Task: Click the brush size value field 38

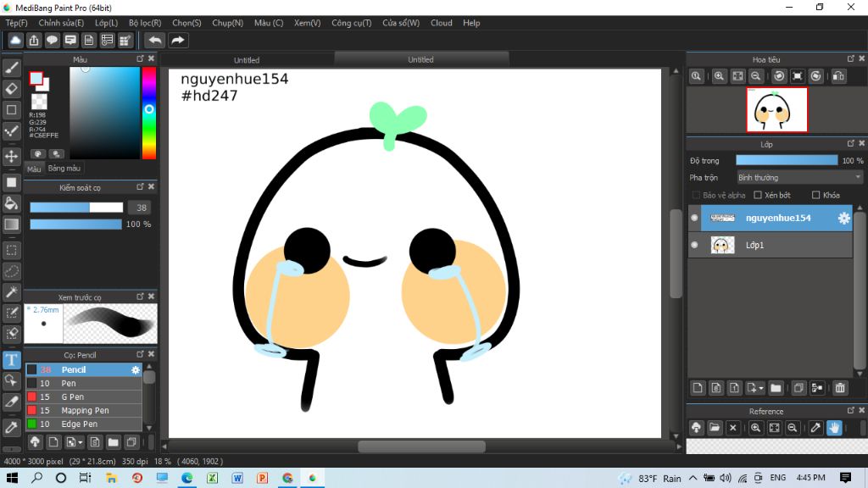Action: tap(142, 208)
